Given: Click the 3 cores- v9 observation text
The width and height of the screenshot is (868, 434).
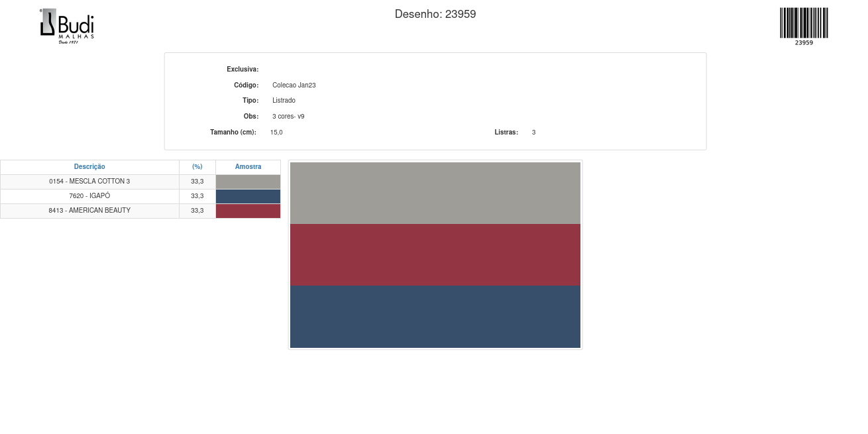Looking at the screenshot, I should tap(288, 117).
